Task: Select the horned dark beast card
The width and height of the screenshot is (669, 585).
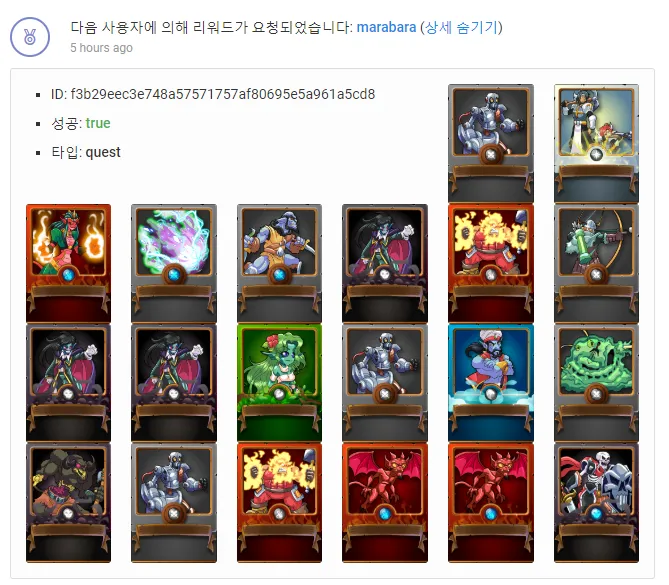Action: pyautogui.click(x=68, y=503)
